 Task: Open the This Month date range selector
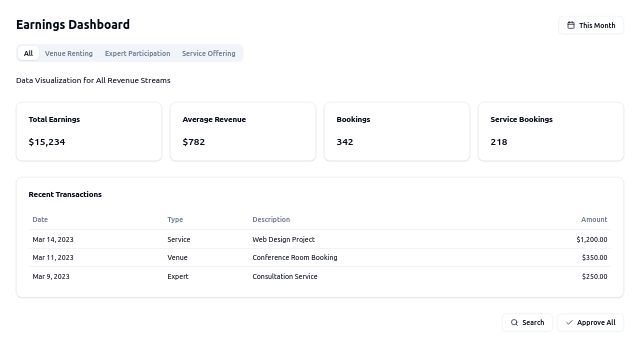click(591, 25)
